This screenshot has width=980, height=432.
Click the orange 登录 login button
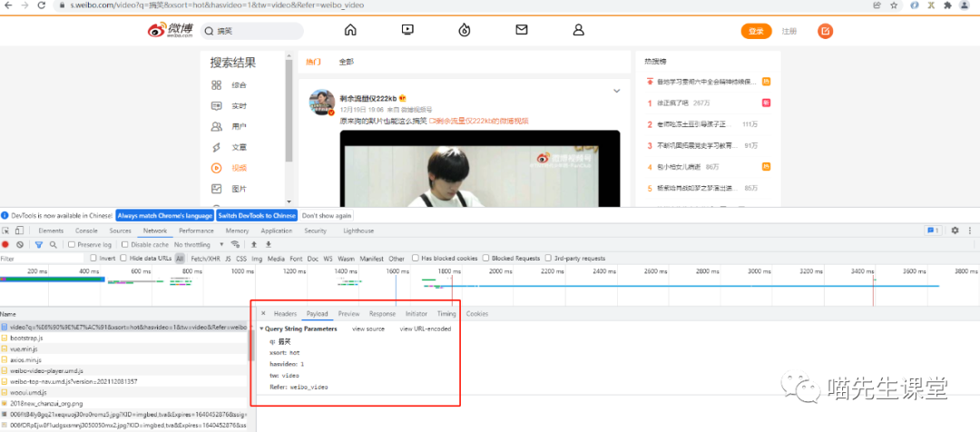pyautogui.click(x=756, y=31)
